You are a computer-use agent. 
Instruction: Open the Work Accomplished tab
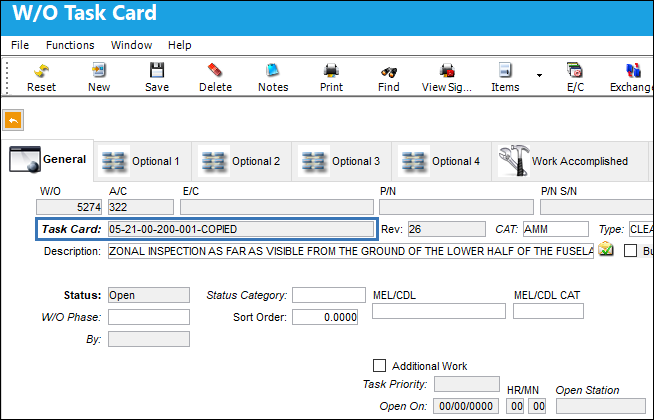(x=570, y=161)
